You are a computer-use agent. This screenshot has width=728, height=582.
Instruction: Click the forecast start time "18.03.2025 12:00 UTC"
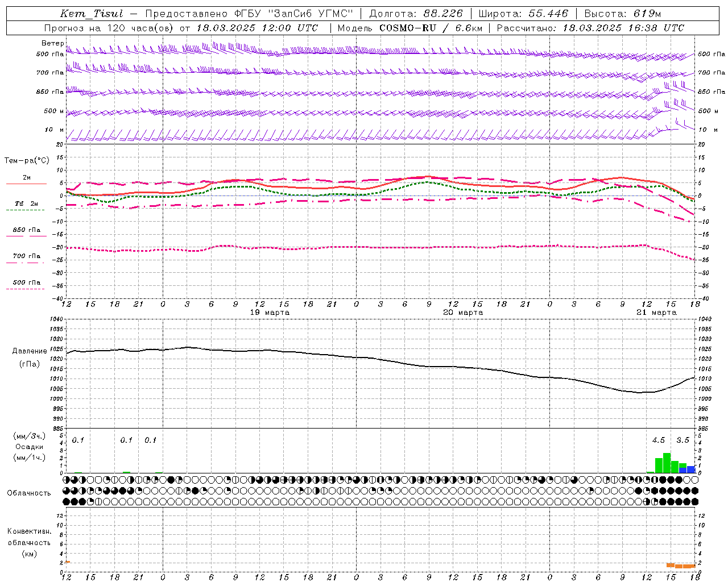coord(258,28)
